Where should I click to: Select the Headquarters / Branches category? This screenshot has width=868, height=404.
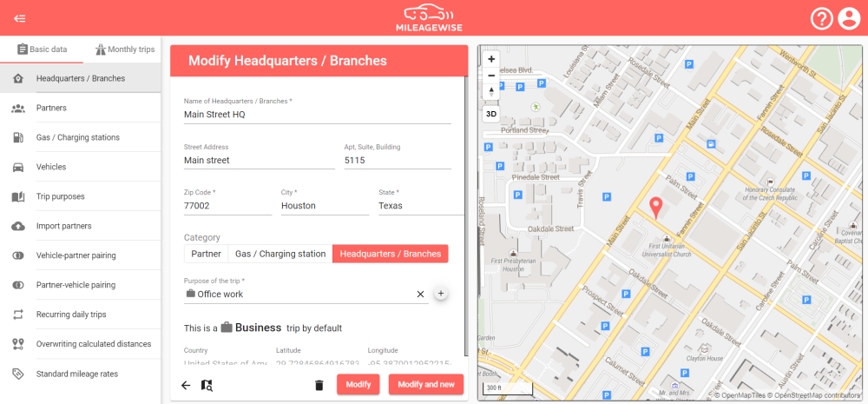391,254
